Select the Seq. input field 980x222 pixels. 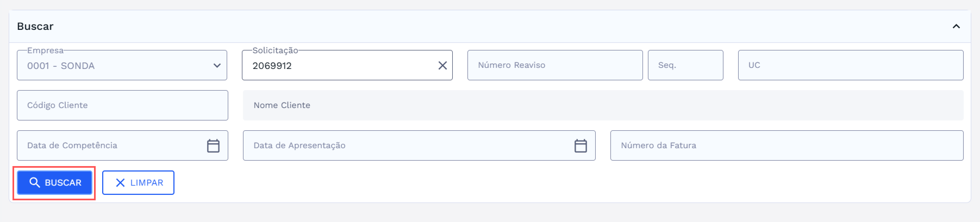click(x=685, y=65)
